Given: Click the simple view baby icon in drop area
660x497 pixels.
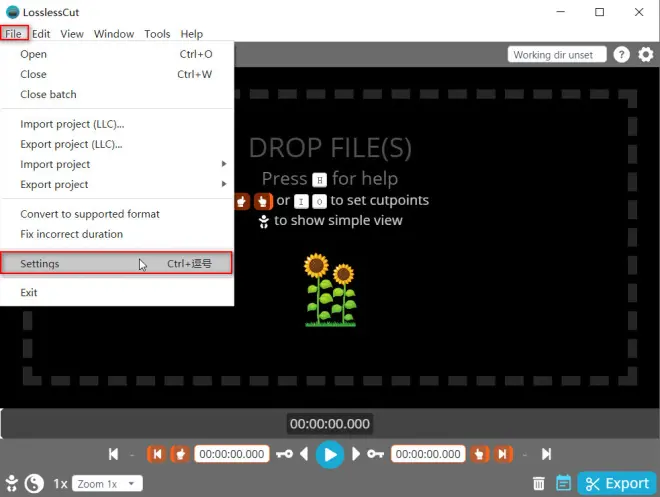Looking at the screenshot, I should [263, 221].
